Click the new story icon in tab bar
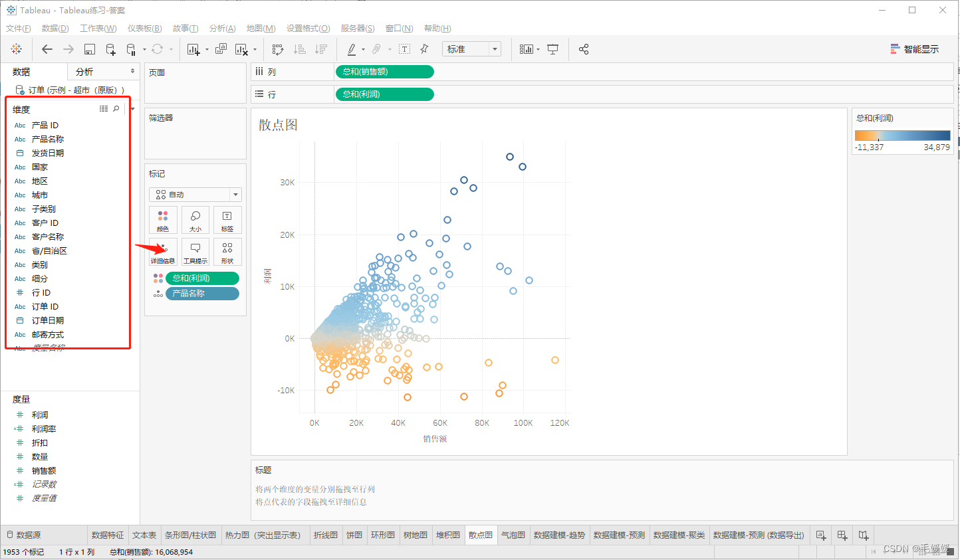Image resolution: width=960 pixels, height=560 pixels. [863, 535]
